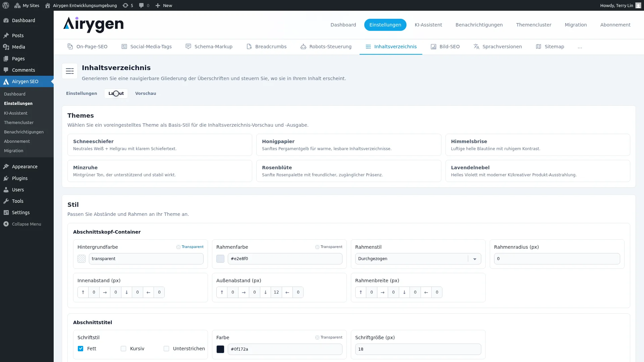The width and height of the screenshot is (644, 362).
Task: Open the Rahmenfarbe color swatch
Action: tap(220, 259)
